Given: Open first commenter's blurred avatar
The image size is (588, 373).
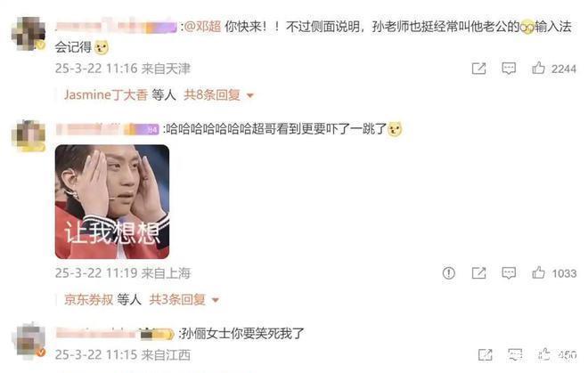Looking at the screenshot, I should (x=29, y=34).
